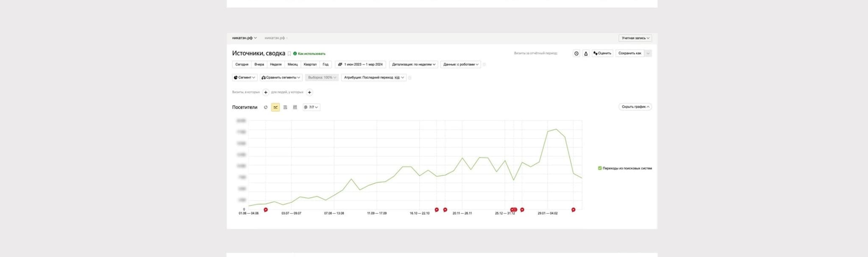Uncheck 'Переходы из поисковых систем' legend checkbox
This screenshot has height=257, width=868.
pos(600,168)
